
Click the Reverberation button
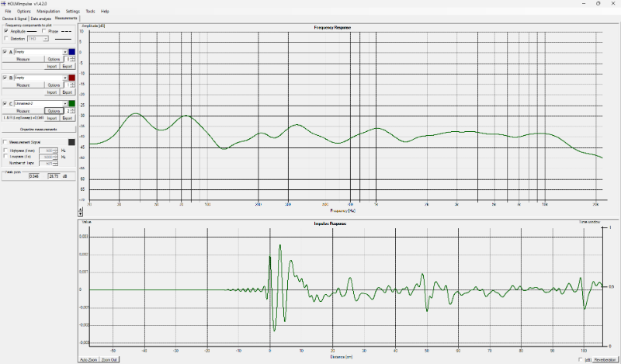[x=605, y=359]
